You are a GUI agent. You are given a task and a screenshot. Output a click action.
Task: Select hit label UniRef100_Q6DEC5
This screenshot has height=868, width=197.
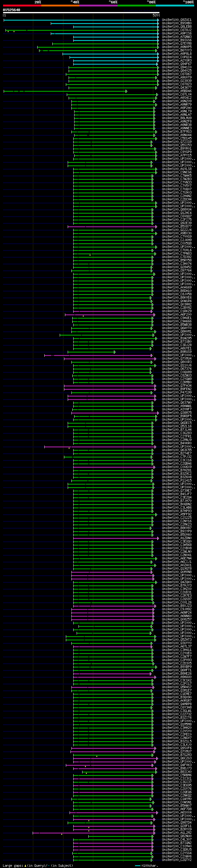click(x=177, y=423)
